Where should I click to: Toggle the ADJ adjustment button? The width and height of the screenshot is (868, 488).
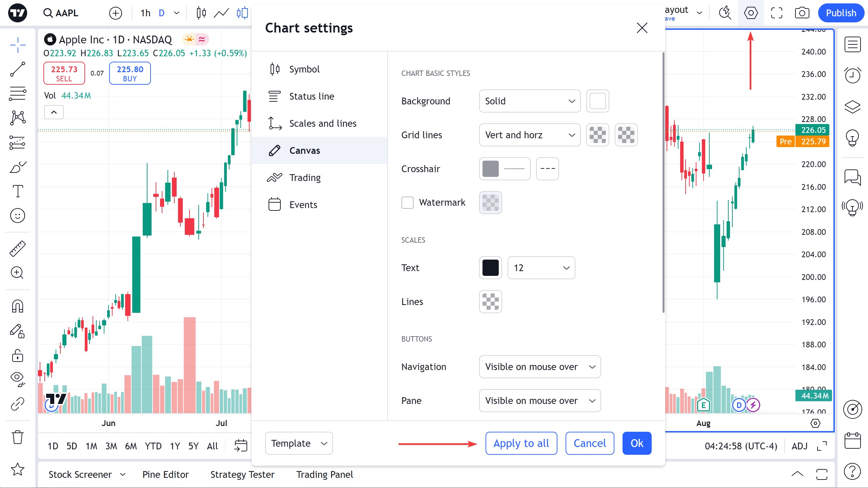point(800,446)
